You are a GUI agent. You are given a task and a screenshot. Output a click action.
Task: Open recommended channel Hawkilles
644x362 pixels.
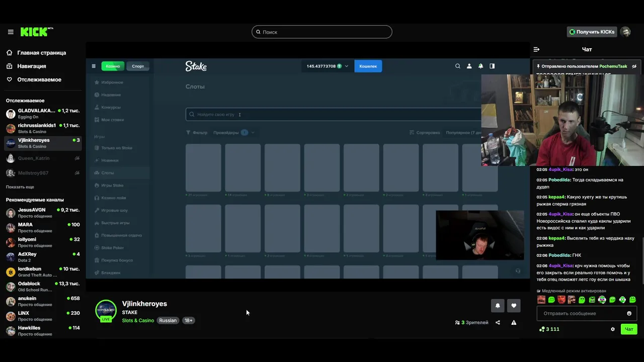pyautogui.click(x=43, y=331)
